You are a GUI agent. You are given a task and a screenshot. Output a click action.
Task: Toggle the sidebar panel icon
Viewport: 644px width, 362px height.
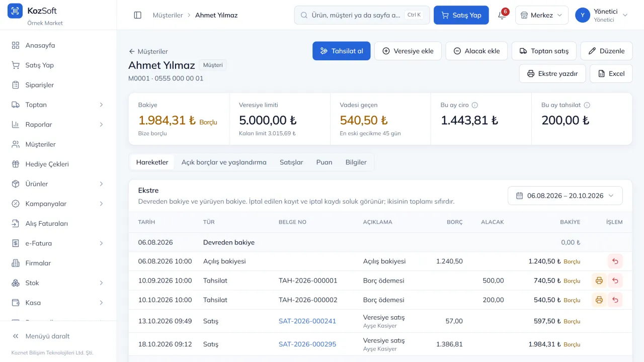click(138, 15)
